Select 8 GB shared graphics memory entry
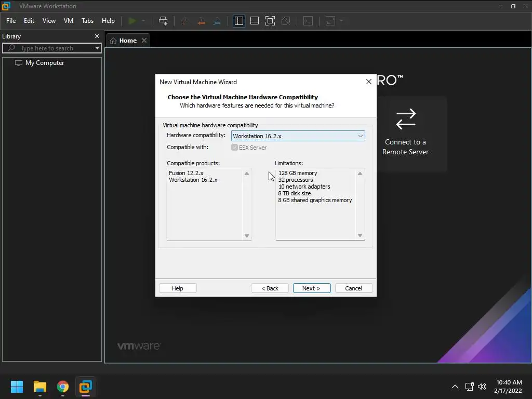 pos(315,200)
